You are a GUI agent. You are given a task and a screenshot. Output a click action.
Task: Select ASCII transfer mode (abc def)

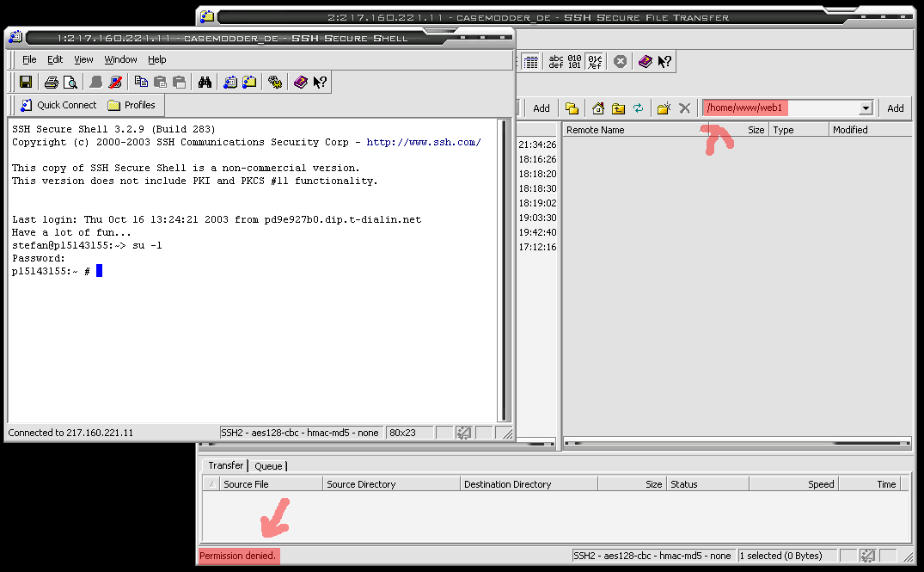[x=556, y=62]
